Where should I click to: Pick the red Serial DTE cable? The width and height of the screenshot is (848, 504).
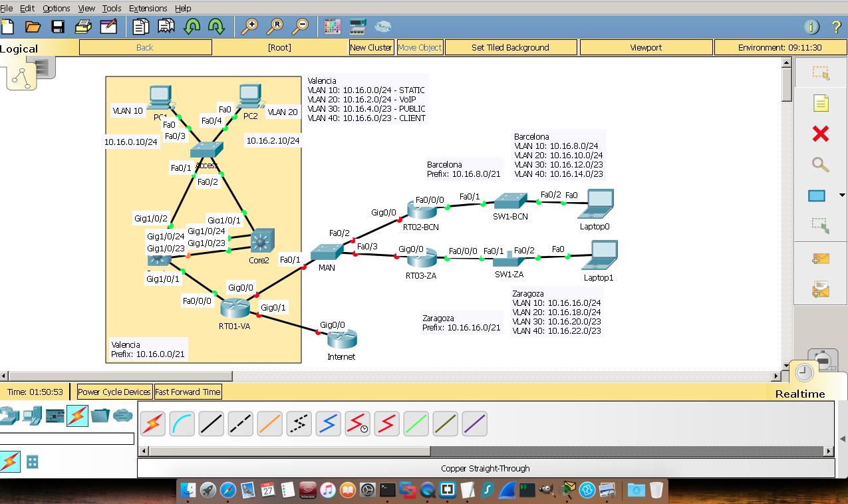(x=386, y=424)
